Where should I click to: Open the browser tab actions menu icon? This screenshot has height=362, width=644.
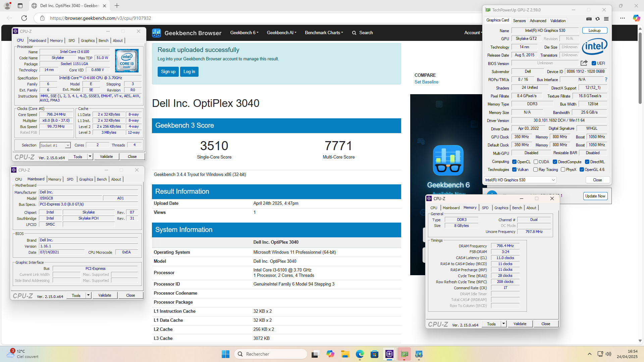click(x=20, y=6)
